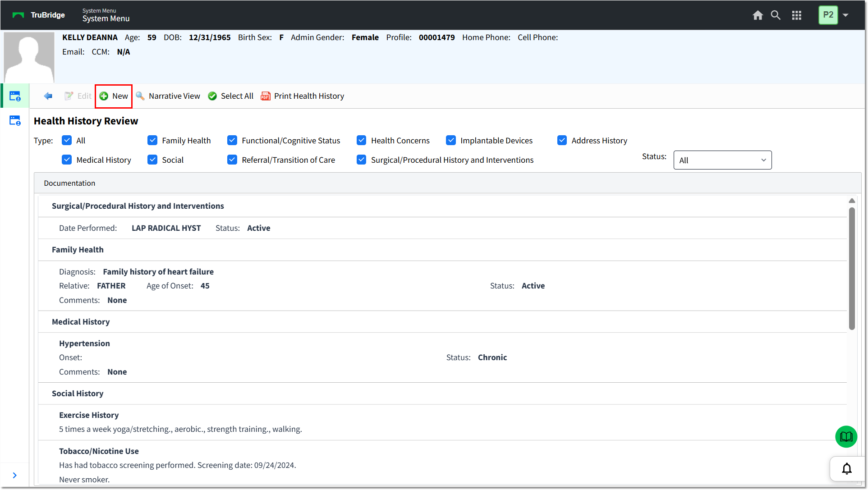Screen dimensions: 868x490
Task: Toggle Functional/Cognitive Status checkbox
Action: [232, 140]
